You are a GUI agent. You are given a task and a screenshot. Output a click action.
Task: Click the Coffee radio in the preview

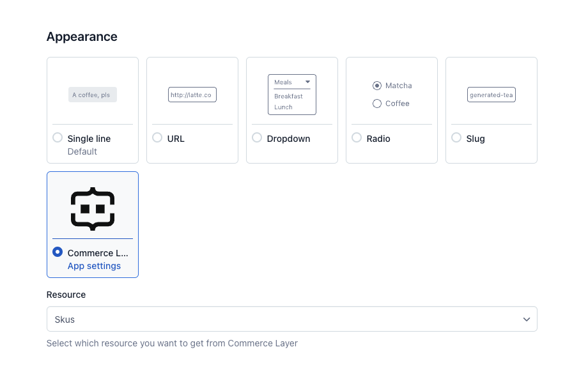click(x=377, y=104)
